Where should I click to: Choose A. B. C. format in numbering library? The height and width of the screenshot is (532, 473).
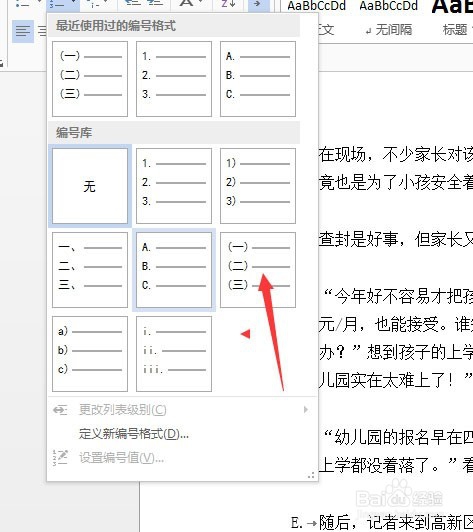pos(174,270)
